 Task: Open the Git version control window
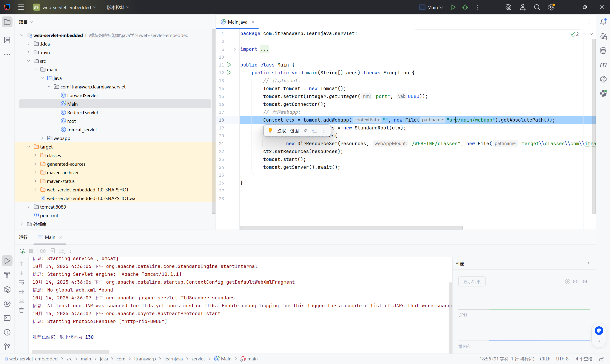pyautogui.click(x=7, y=346)
